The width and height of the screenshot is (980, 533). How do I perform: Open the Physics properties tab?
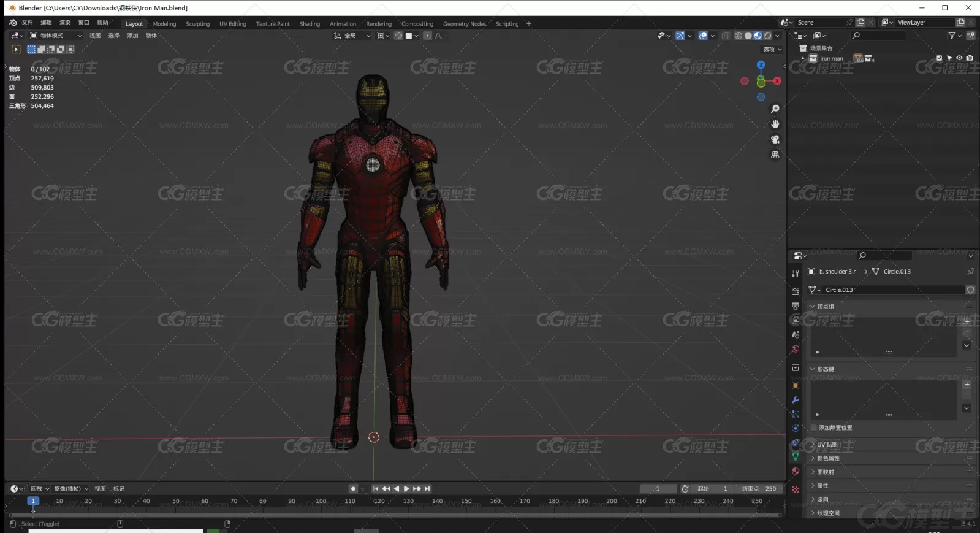796,428
